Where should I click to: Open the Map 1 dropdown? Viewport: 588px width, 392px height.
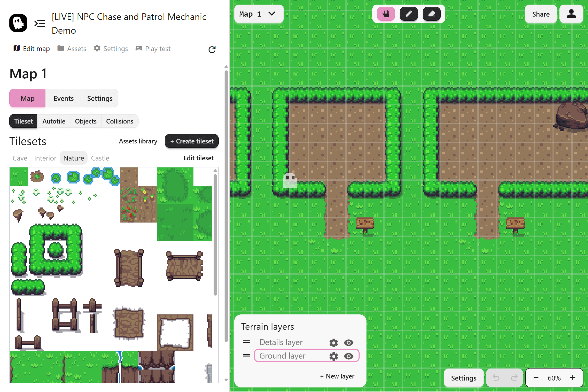pos(258,14)
